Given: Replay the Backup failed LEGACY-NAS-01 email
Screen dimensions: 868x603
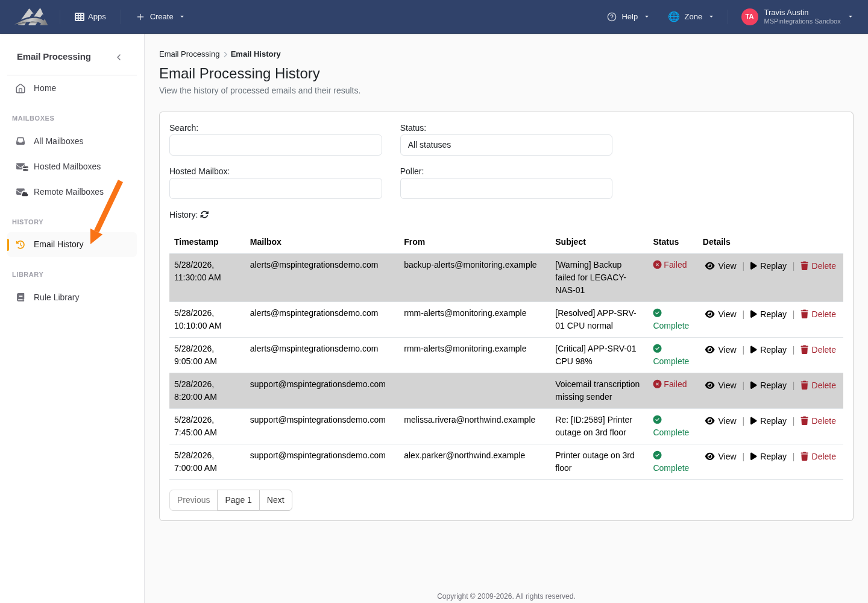Looking at the screenshot, I should [x=769, y=266].
